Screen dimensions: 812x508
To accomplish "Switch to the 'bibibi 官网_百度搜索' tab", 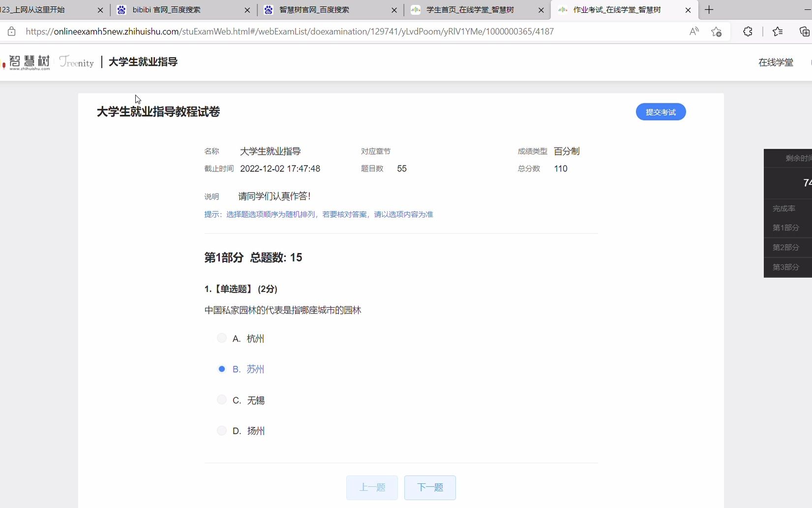I will click(x=183, y=10).
